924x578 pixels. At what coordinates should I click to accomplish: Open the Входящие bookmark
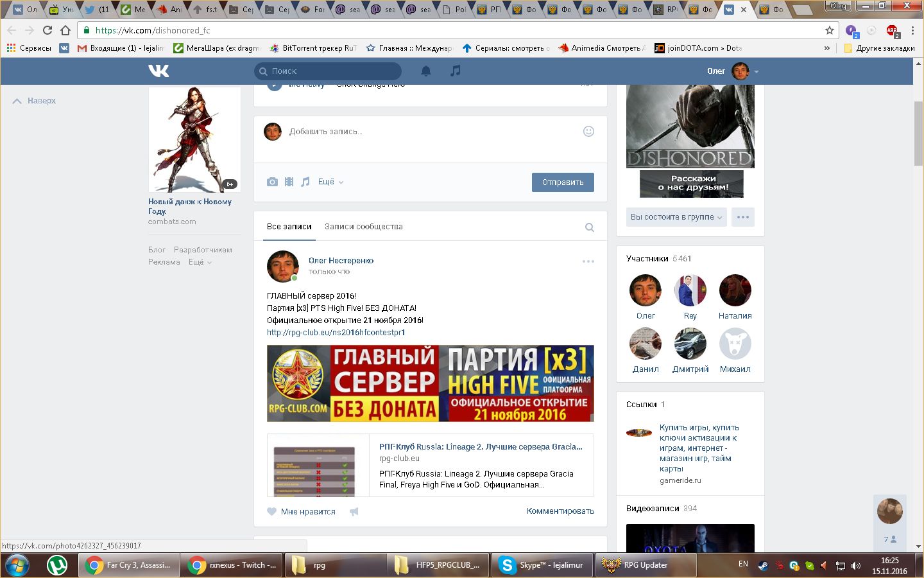click(121, 48)
